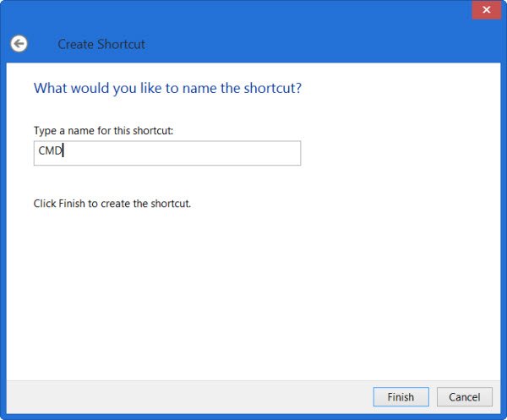Go back using the arrow icon
507x420 pixels.
(19, 44)
